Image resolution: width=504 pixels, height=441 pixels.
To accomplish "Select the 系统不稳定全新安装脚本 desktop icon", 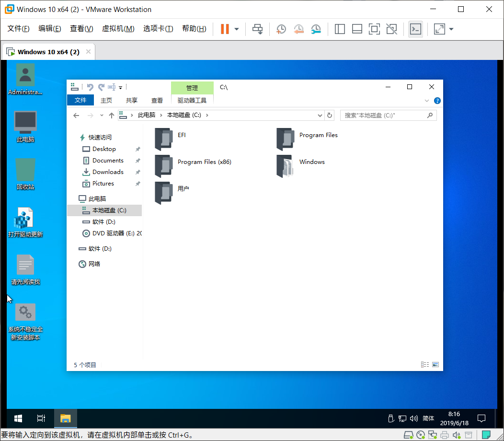I will click(x=25, y=322).
